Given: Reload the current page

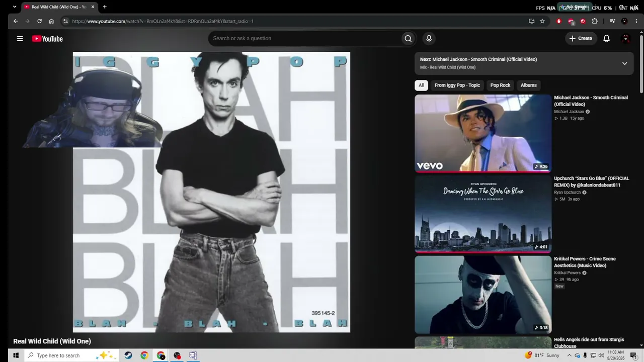Looking at the screenshot, I should point(39,21).
